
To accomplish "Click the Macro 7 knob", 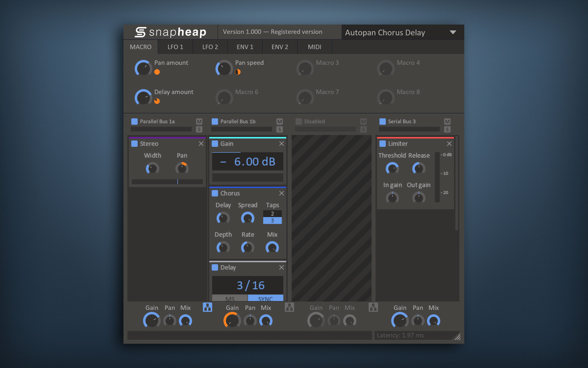I will point(305,98).
